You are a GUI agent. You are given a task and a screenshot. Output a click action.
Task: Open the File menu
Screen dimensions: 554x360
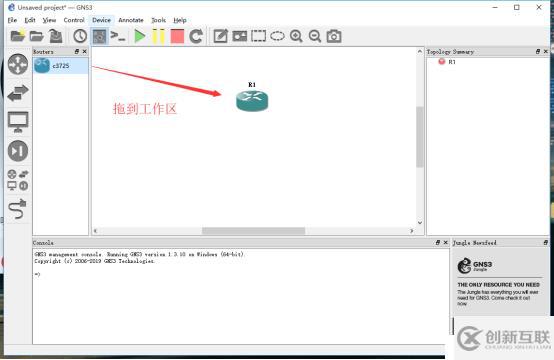pos(12,20)
